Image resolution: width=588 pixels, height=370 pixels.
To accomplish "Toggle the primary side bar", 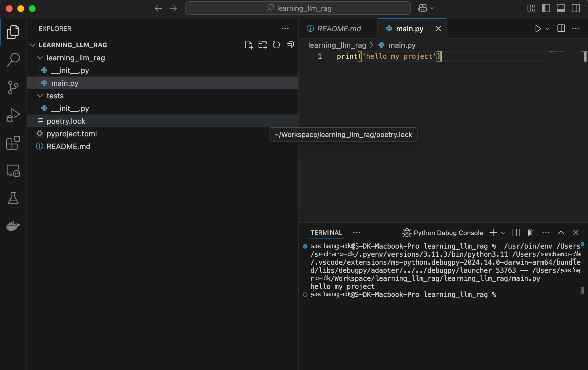I will click(546, 8).
